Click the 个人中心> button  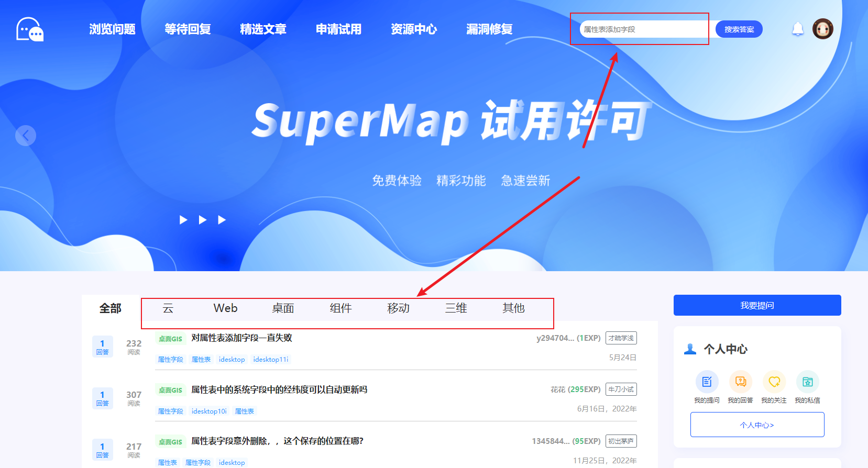(757, 425)
